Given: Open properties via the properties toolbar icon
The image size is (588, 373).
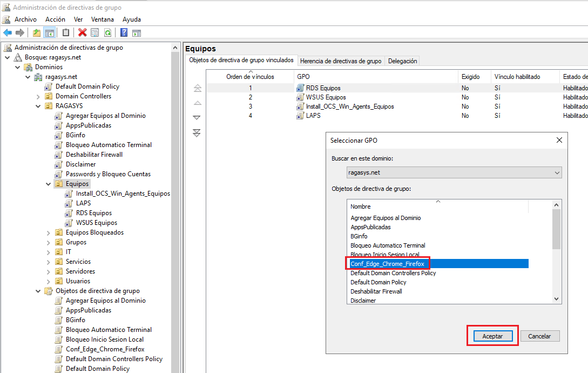Looking at the screenshot, I should pos(94,32).
